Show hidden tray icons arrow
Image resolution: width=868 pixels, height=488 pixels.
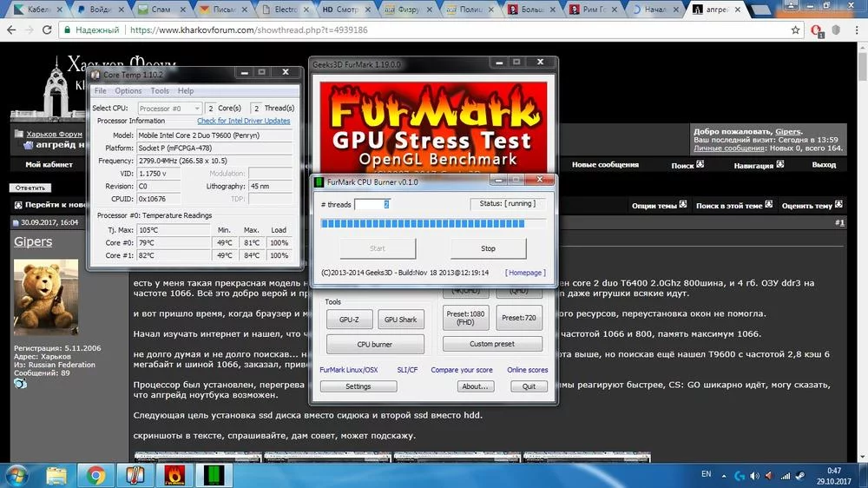pyautogui.click(x=724, y=476)
